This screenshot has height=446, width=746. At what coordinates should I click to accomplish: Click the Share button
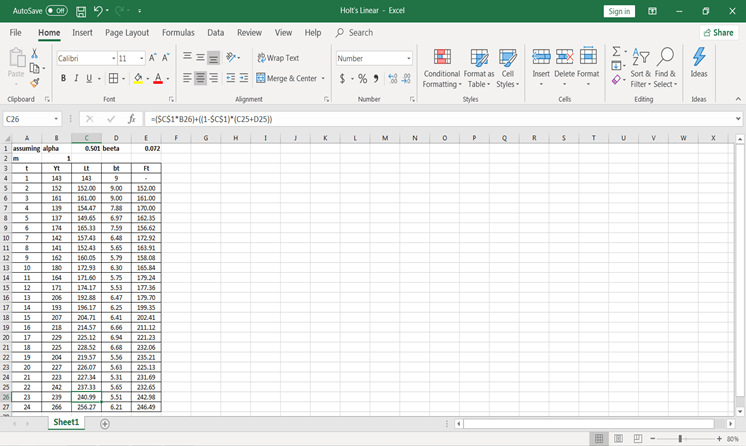(718, 32)
